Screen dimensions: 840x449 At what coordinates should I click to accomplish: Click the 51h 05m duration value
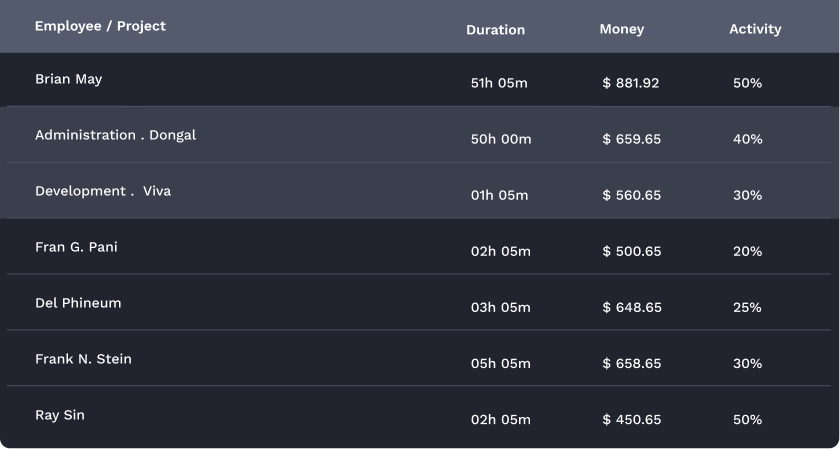click(x=499, y=83)
